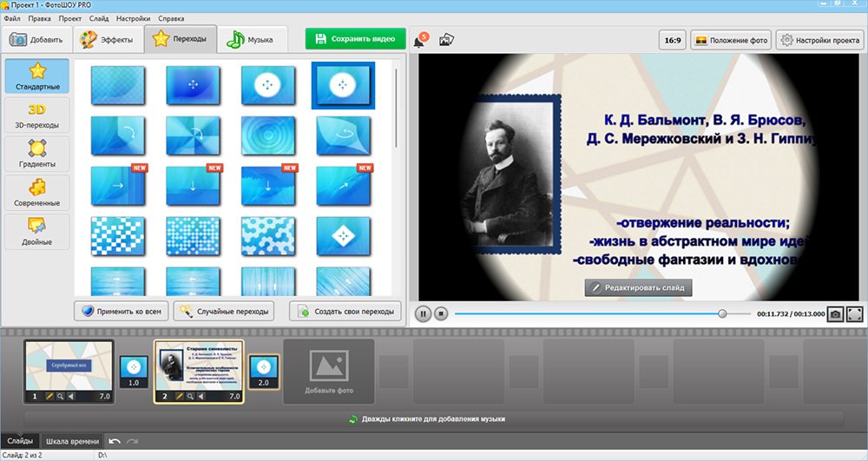Viewport: 868px width, 461px height.
Task: Open the photo gallery icon beside the bell
Action: [x=446, y=40]
